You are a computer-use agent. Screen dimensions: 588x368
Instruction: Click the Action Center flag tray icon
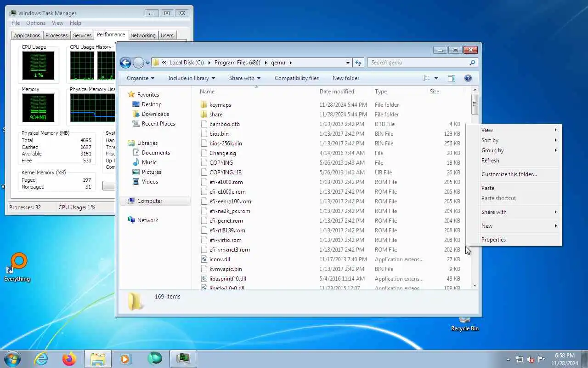[x=542, y=359]
